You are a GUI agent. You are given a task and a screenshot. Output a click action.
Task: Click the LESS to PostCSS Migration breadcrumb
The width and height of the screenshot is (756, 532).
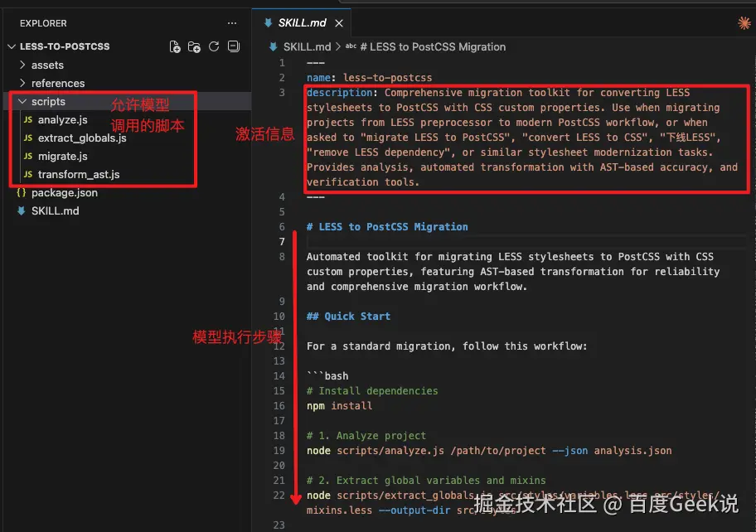coord(433,46)
